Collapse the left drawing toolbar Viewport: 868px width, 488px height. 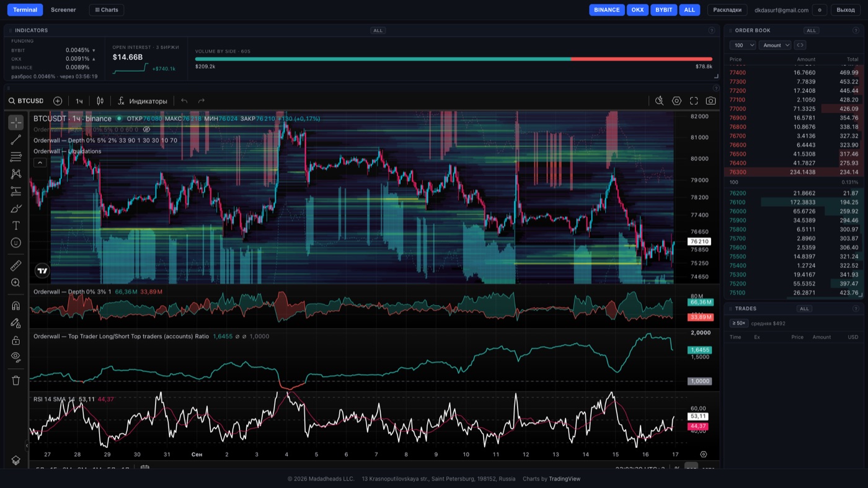[x=27, y=445]
